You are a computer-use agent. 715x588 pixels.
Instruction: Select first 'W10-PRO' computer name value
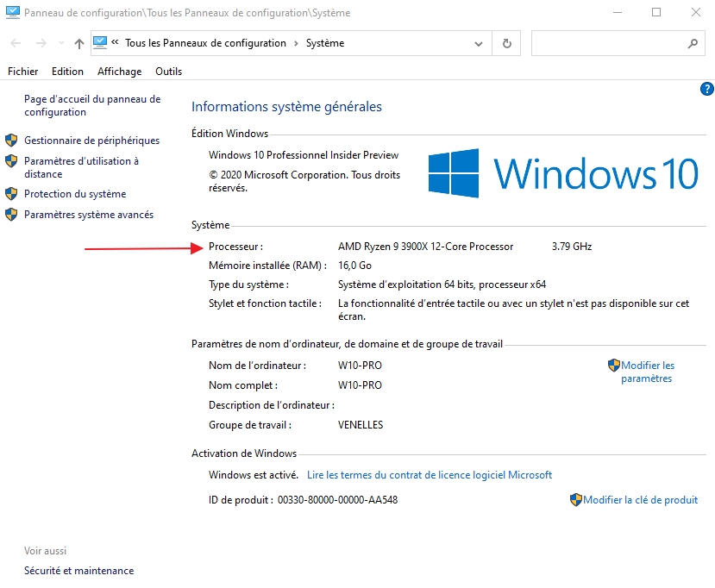360,366
